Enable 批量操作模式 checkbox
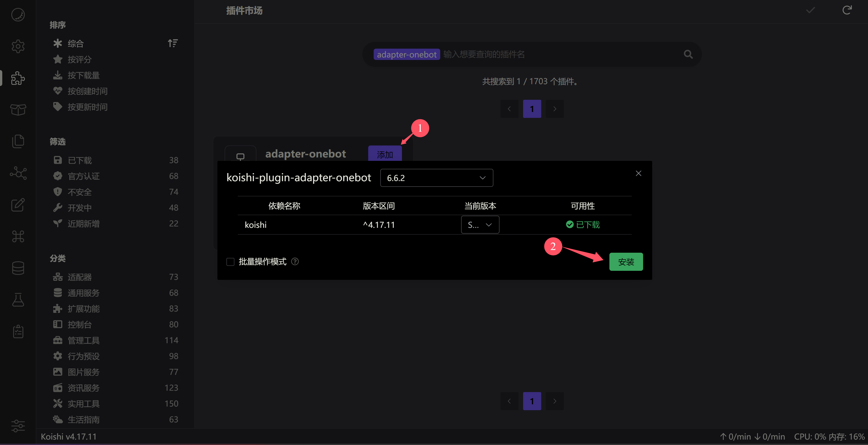This screenshot has width=868, height=445. click(x=230, y=262)
